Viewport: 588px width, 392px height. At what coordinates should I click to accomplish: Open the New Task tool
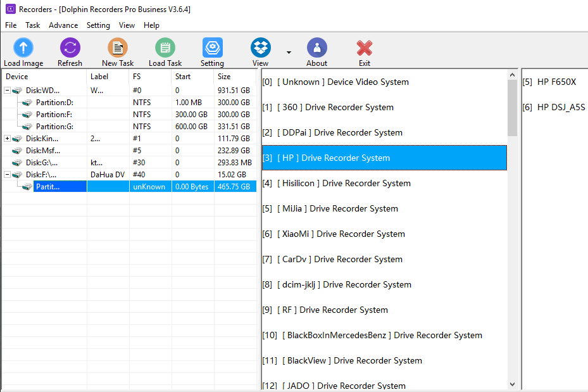(x=117, y=47)
